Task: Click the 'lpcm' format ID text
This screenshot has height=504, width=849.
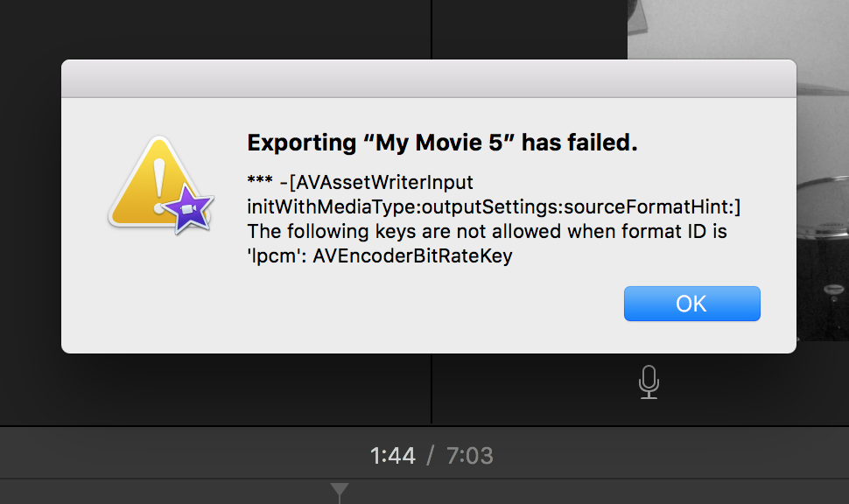Action: click(x=270, y=256)
